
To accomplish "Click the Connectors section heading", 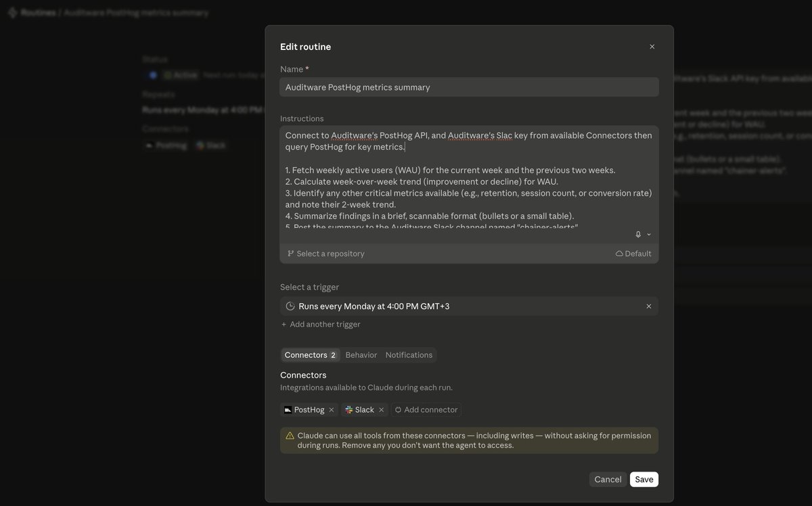I will point(303,375).
